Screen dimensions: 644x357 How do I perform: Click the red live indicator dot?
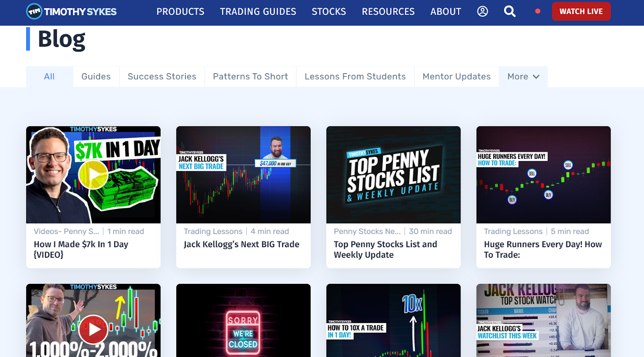(x=538, y=11)
